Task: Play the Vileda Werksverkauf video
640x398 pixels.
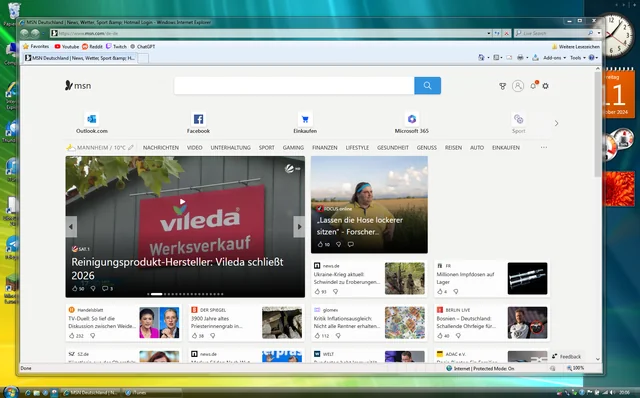Action: click(182, 202)
